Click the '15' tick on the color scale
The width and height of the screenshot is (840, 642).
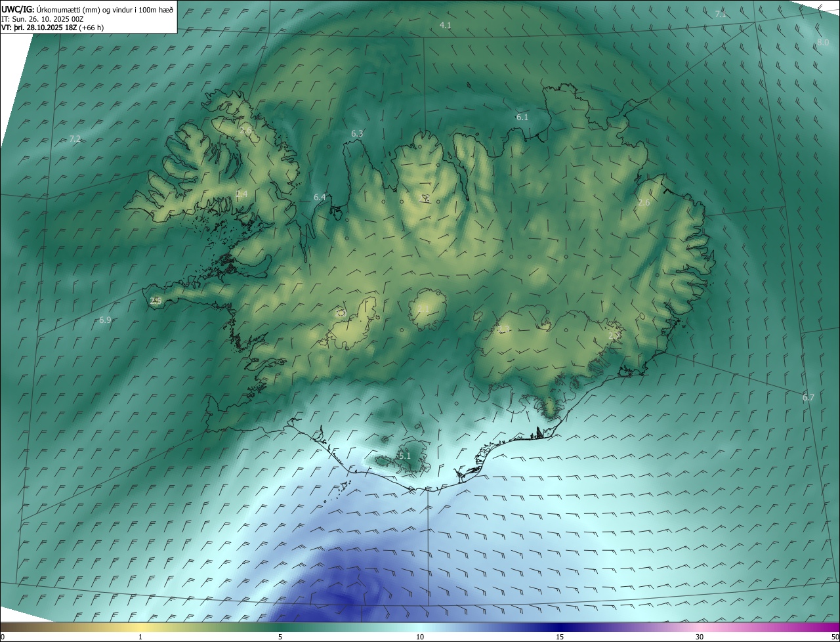point(560,637)
